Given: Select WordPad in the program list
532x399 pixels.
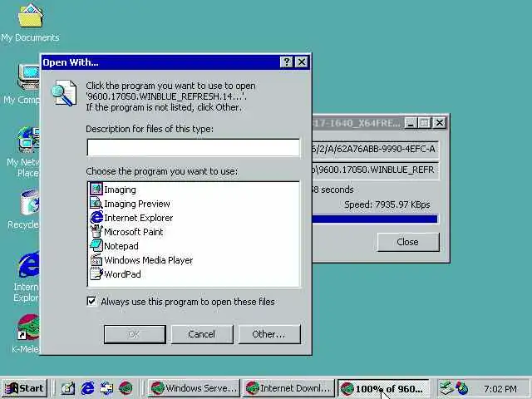Looking at the screenshot, I should click(x=116, y=274).
